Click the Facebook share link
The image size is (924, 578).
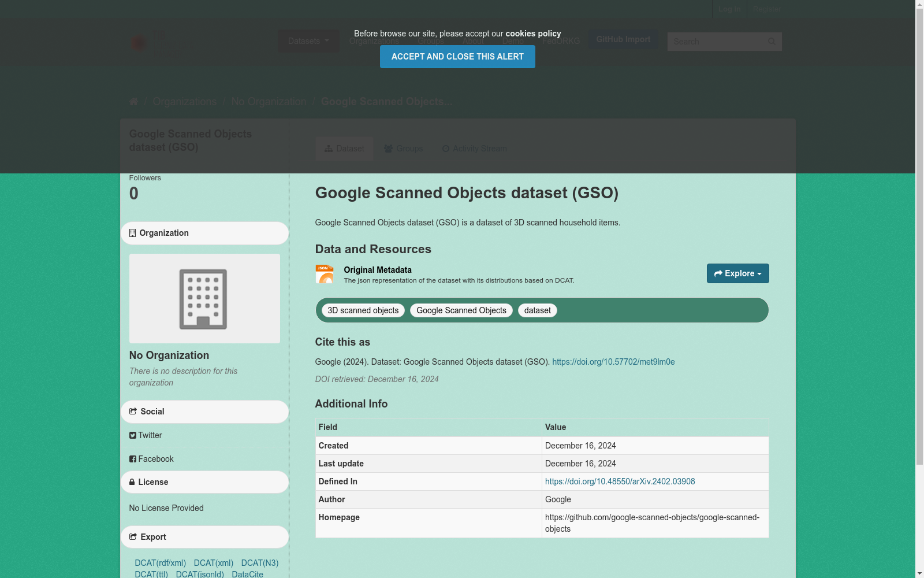pyautogui.click(x=151, y=459)
